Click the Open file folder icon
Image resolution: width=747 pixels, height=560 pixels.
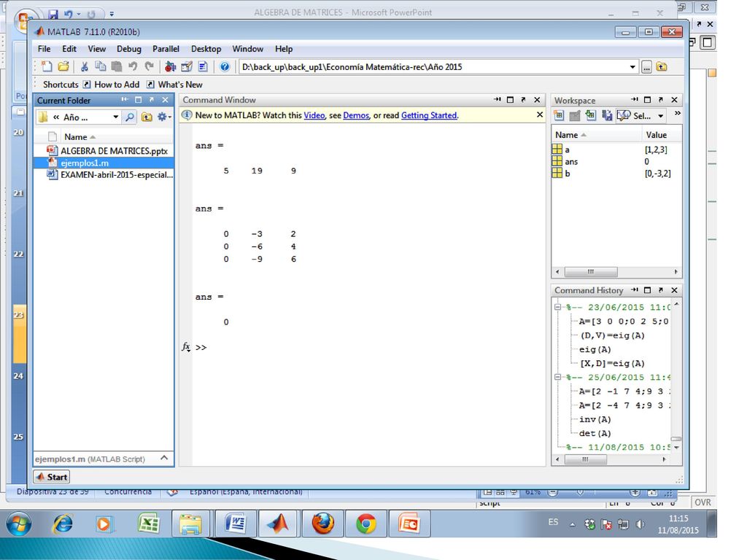[63, 66]
